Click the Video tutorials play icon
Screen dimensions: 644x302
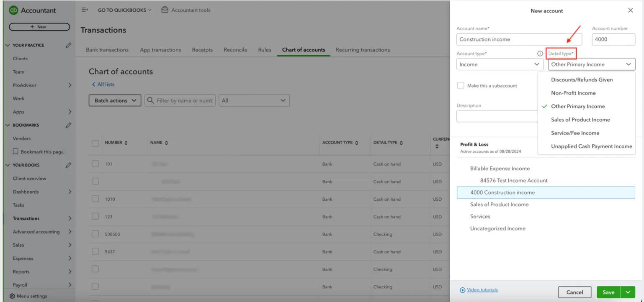pyautogui.click(x=463, y=290)
